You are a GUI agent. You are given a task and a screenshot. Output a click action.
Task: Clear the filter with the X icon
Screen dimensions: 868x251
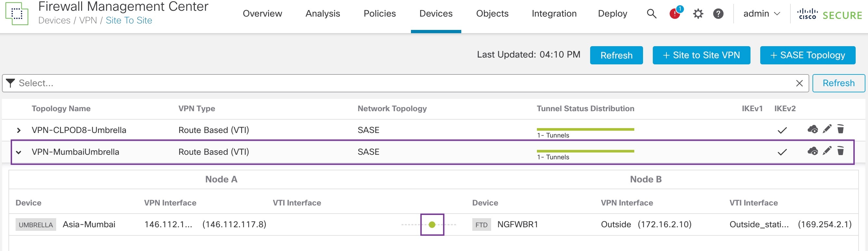[x=799, y=83]
